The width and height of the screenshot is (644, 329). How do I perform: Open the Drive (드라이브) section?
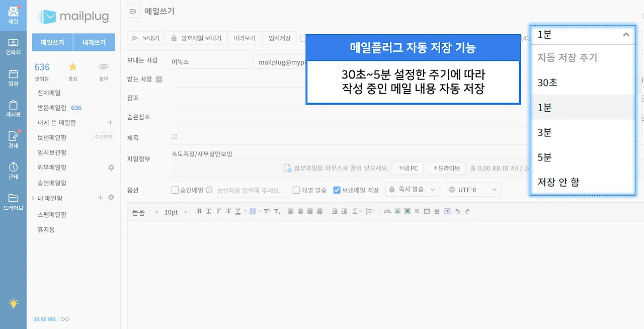[x=13, y=202]
